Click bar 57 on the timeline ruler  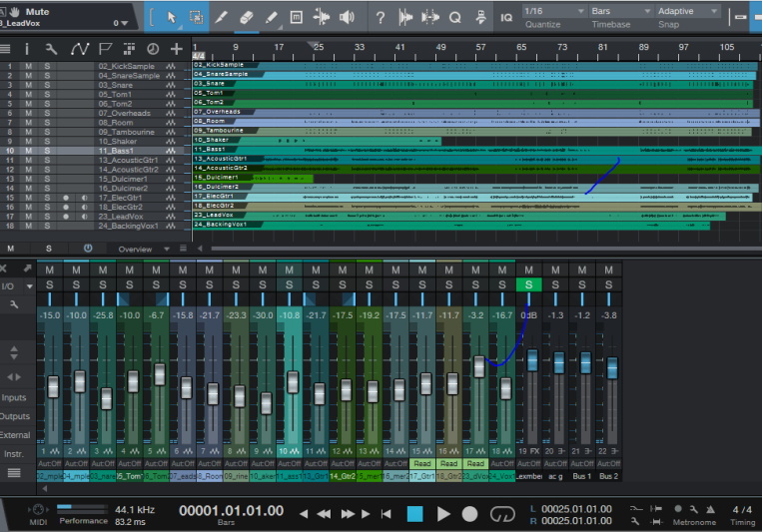pyautogui.click(x=480, y=47)
